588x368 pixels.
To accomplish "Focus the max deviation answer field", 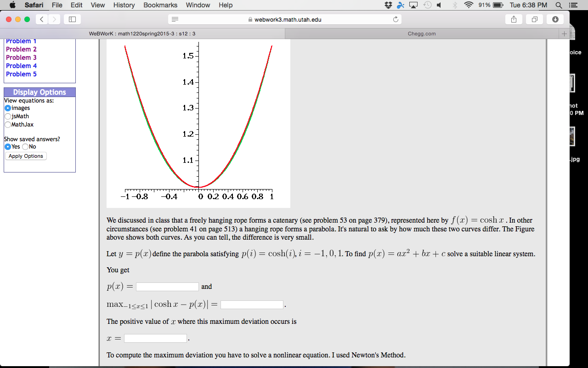I will click(252, 305).
